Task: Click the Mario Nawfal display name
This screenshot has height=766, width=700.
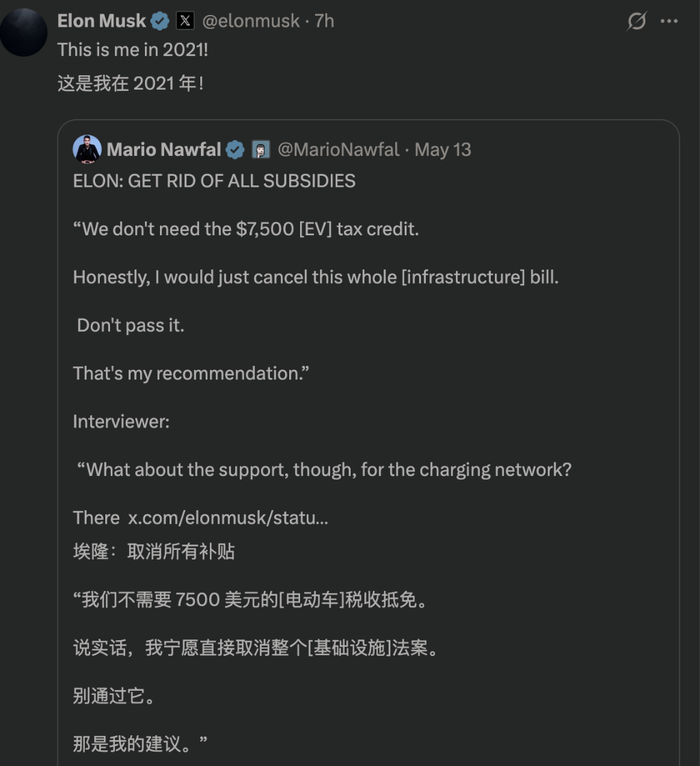Action: pos(164,149)
